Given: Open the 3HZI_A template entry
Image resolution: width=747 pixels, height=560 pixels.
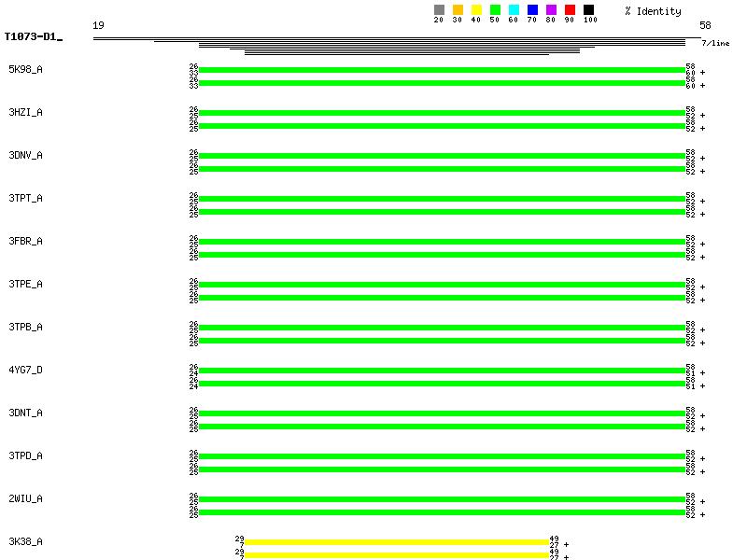Looking at the screenshot, I should pos(25,112).
